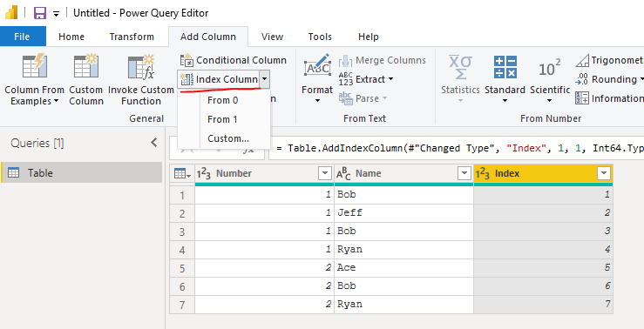Select the Name column header
644x329 pixels.
pyautogui.click(x=403, y=173)
